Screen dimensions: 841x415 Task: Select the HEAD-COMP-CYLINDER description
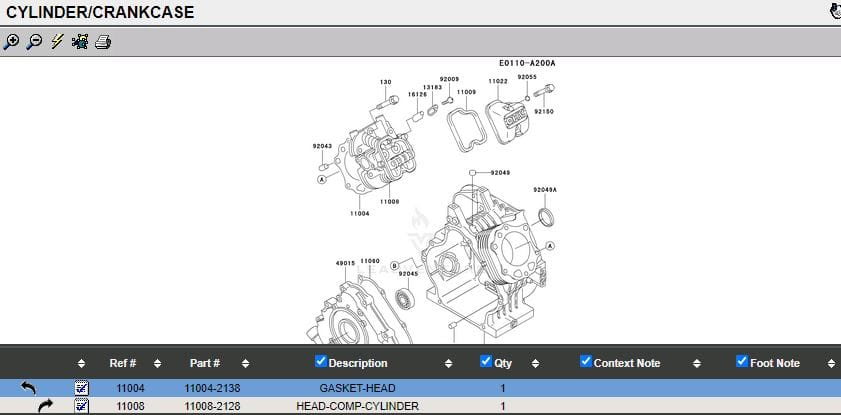(x=357, y=406)
